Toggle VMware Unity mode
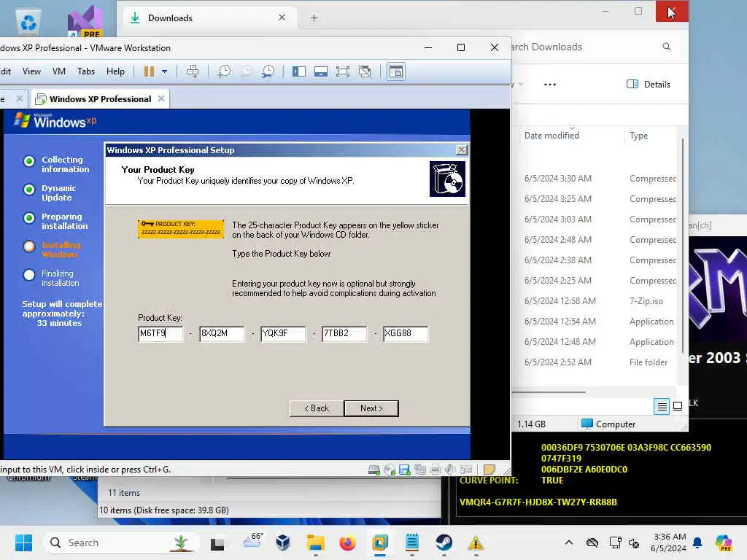This screenshot has height=560, width=747. (365, 71)
